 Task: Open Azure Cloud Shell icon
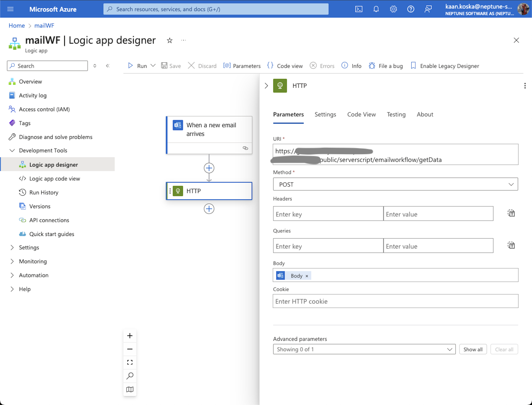point(359,9)
